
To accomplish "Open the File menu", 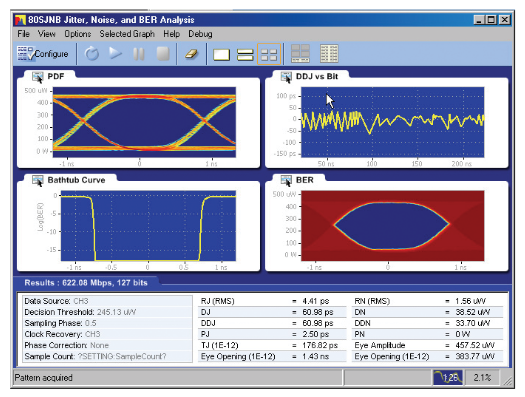I will [23, 34].
